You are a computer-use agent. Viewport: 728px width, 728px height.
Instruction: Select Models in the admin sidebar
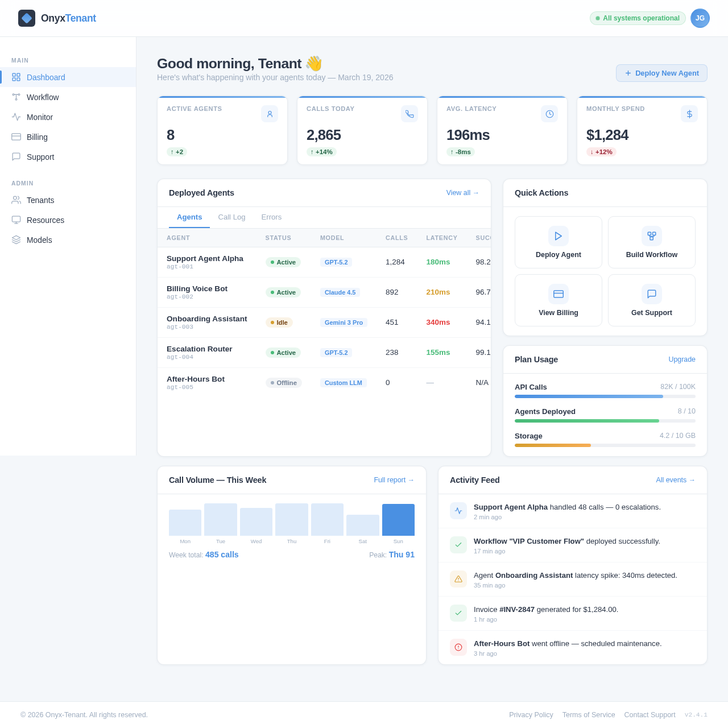(39, 240)
